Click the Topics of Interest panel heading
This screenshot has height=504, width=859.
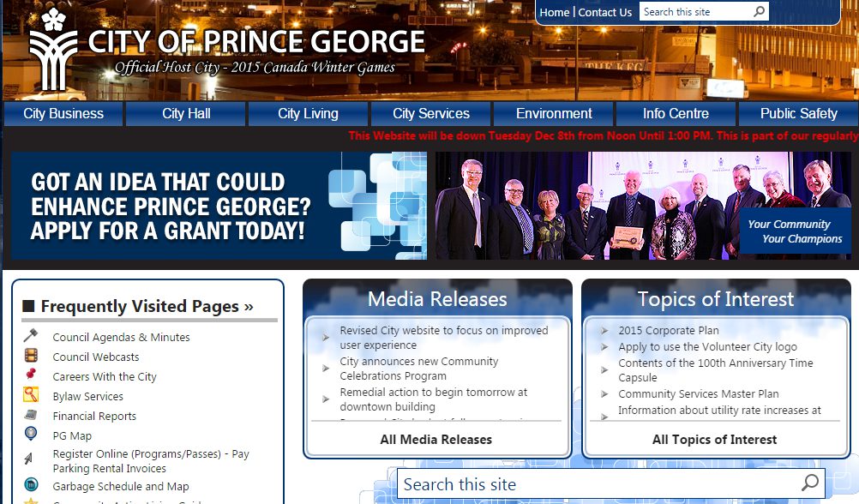tap(716, 299)
